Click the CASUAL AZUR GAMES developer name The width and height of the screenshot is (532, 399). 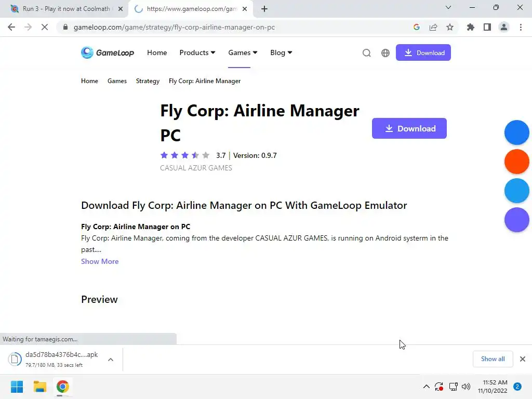pyautogui.click(x=196, y=168)
